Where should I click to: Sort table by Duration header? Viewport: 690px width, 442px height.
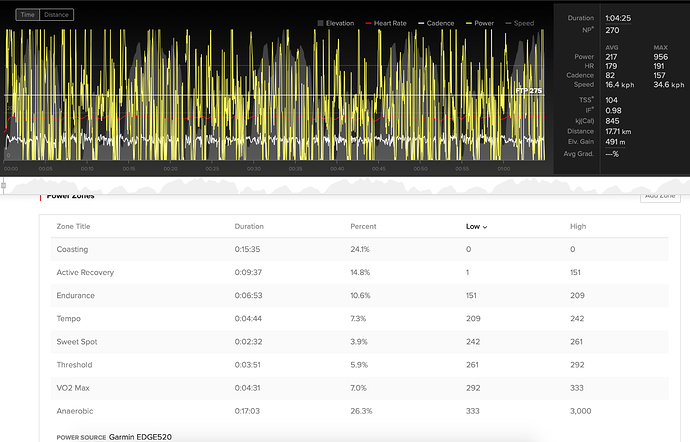pos(249,226)
